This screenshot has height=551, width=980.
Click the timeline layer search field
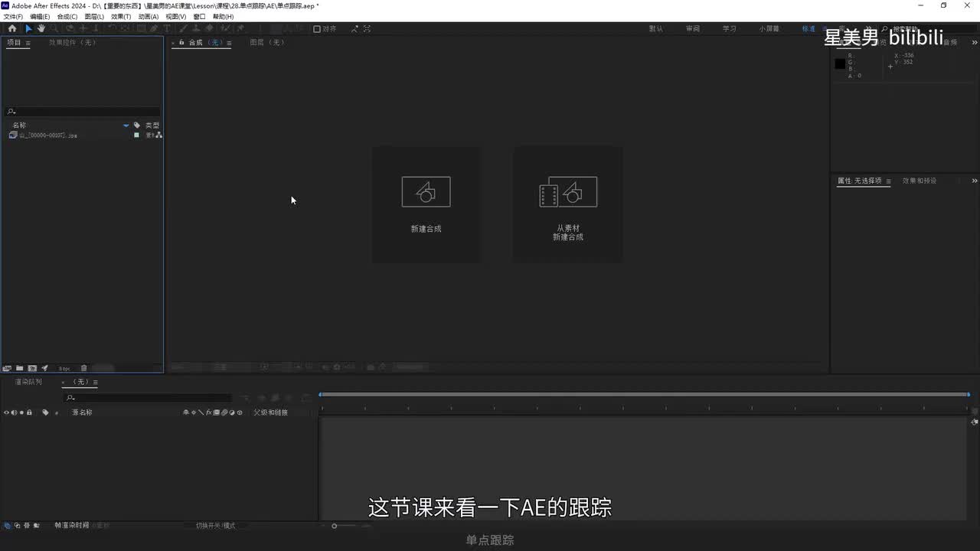[148, 398]
